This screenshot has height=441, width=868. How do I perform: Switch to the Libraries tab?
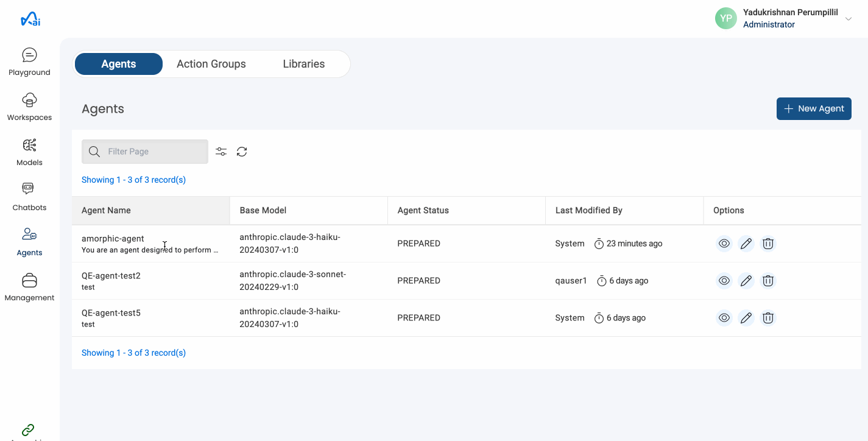[304, 64]
